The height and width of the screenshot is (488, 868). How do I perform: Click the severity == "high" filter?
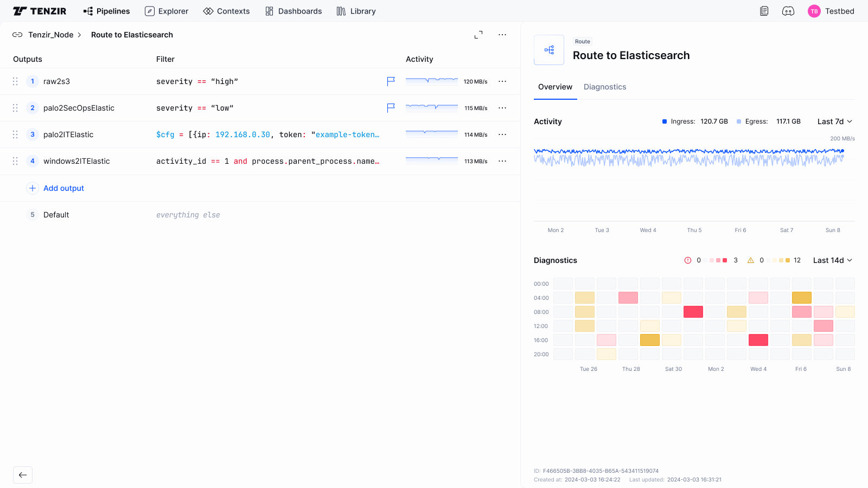pos(197,81)
